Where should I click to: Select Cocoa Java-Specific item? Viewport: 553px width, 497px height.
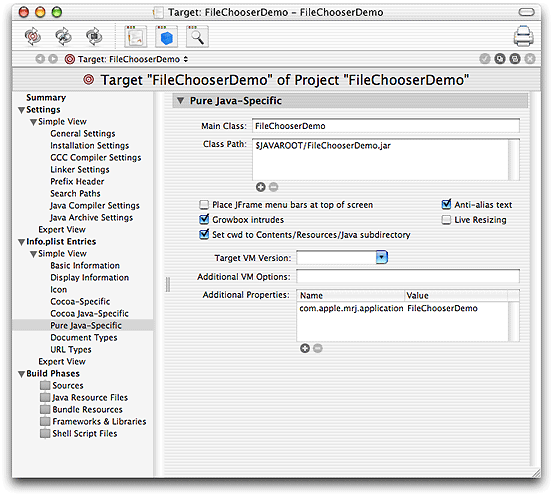tap(89, 313)
